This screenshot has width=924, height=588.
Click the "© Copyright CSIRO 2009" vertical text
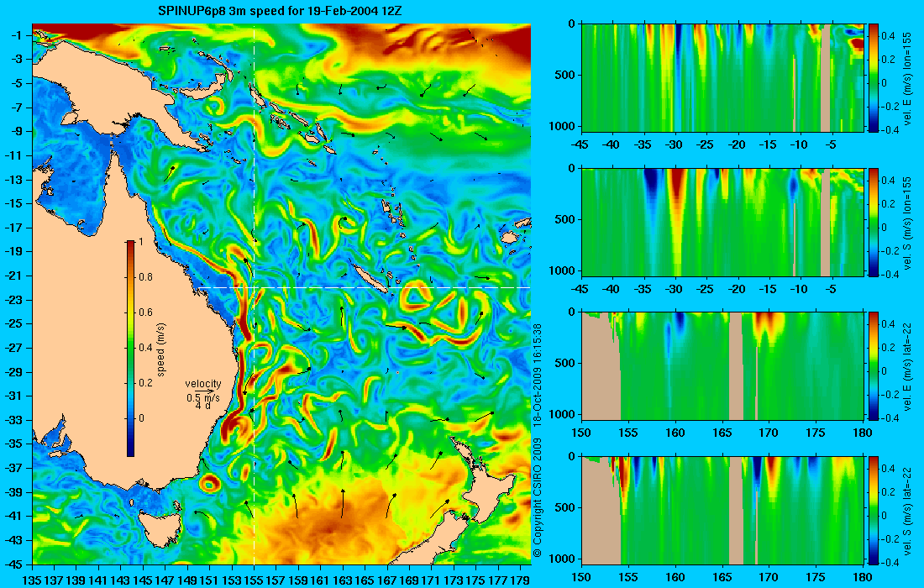click(x=538, y=498)
